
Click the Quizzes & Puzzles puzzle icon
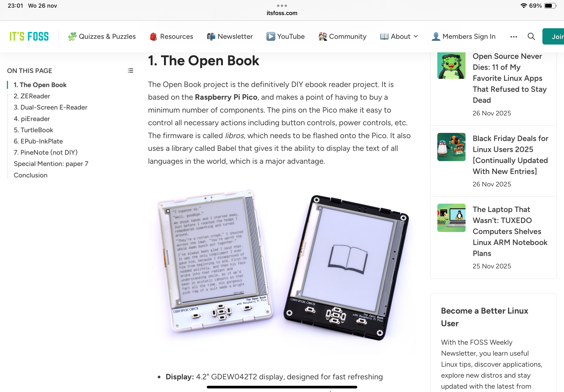72,36
